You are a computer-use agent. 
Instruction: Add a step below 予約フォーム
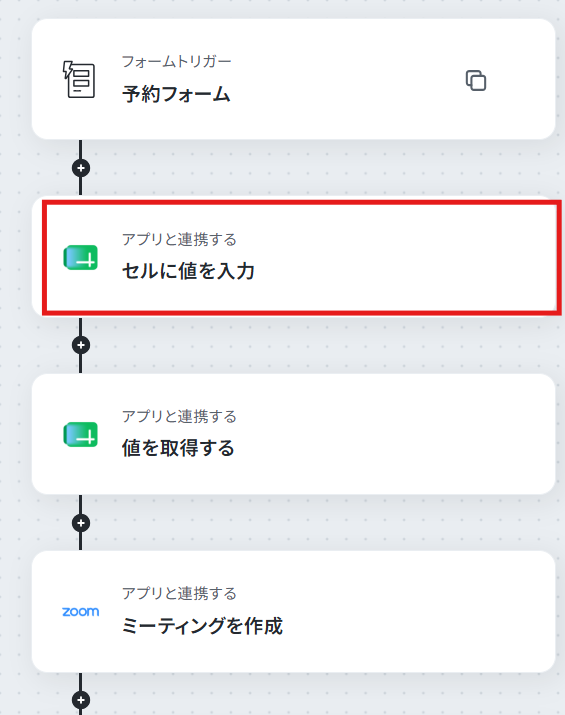click(x=81, y=168)
